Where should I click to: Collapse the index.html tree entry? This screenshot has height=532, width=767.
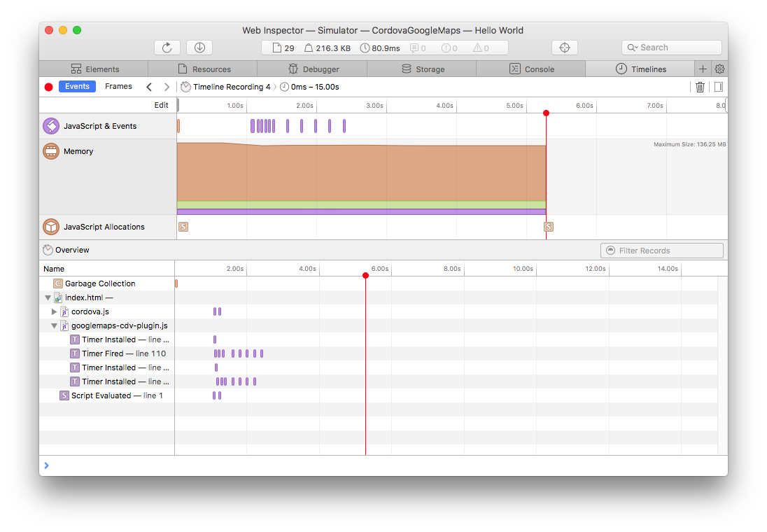click(x=48, y=297)
